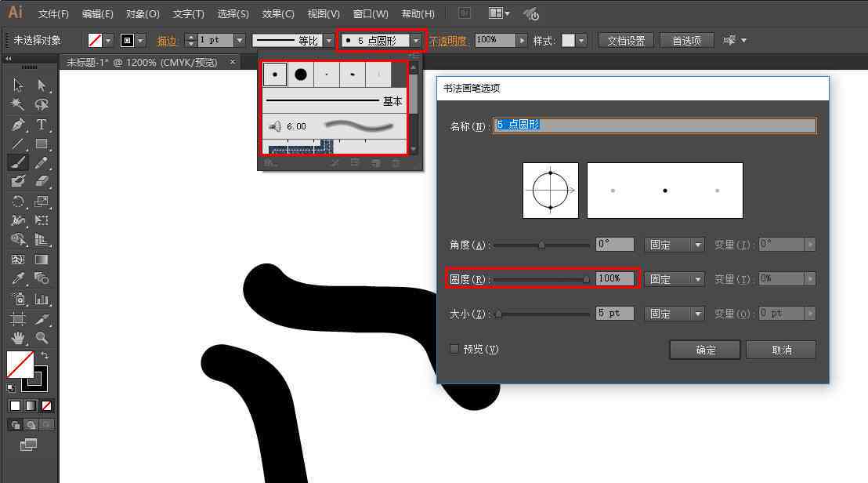This screenshot has width=868, height=483.
Task: Select the Mesh tool
Action: (18, 260)
